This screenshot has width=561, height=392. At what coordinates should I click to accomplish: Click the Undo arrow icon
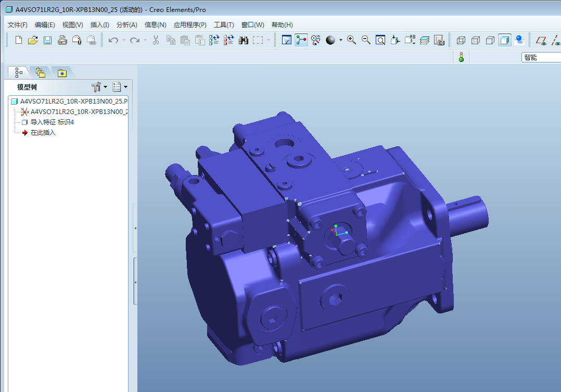(x=113, y=40)
